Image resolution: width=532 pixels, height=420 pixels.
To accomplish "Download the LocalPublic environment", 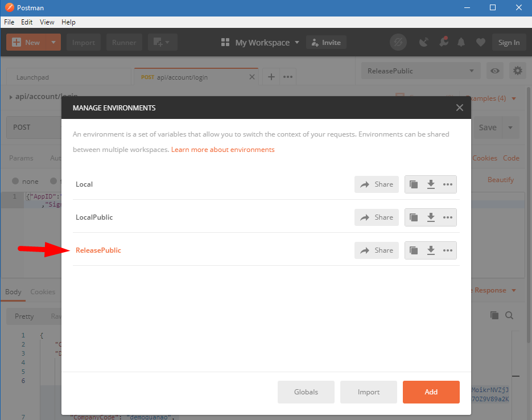I will coord(431,217).
